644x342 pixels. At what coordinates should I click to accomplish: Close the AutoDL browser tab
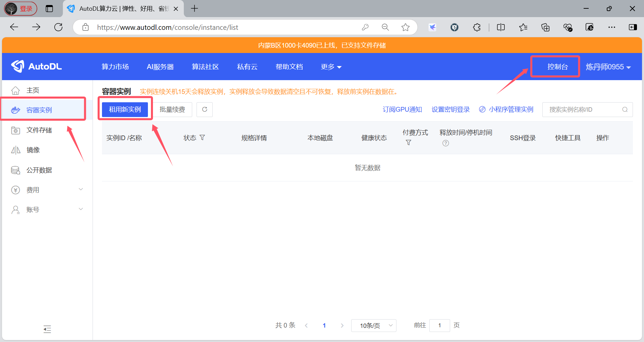[x=176, y=9]
